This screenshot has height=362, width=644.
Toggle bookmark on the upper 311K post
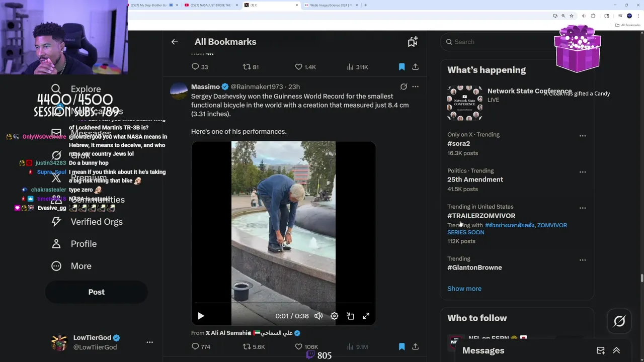401,67
